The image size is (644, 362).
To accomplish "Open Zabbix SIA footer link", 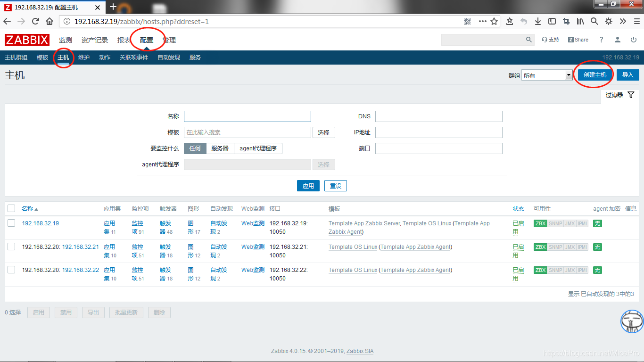I will (360, 351).
